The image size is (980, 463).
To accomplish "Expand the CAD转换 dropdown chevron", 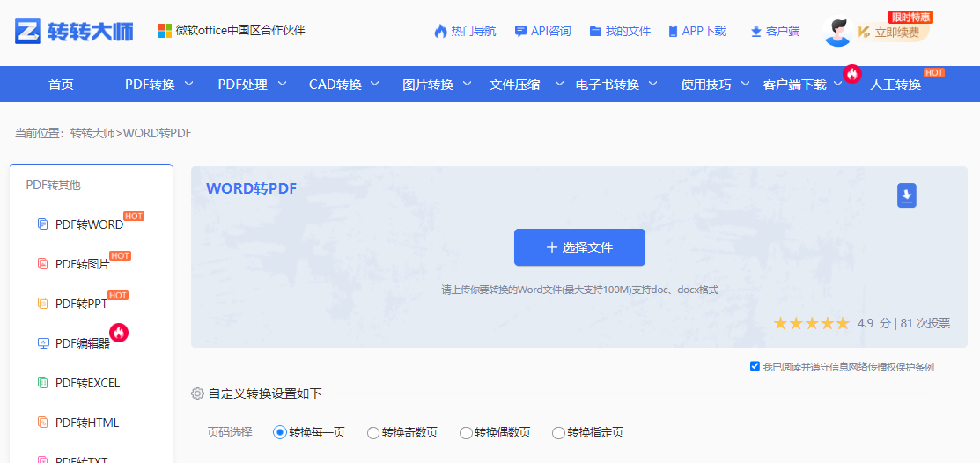I will (x=375, y=83).
